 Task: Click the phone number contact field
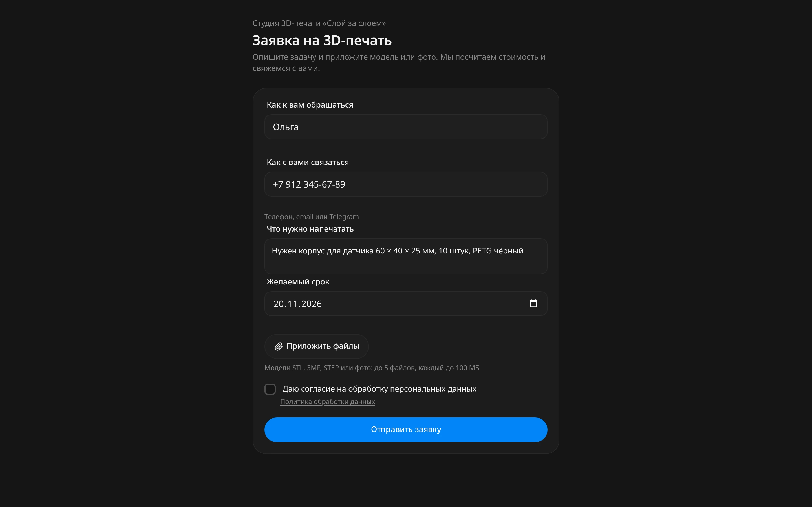coord(406,184)
